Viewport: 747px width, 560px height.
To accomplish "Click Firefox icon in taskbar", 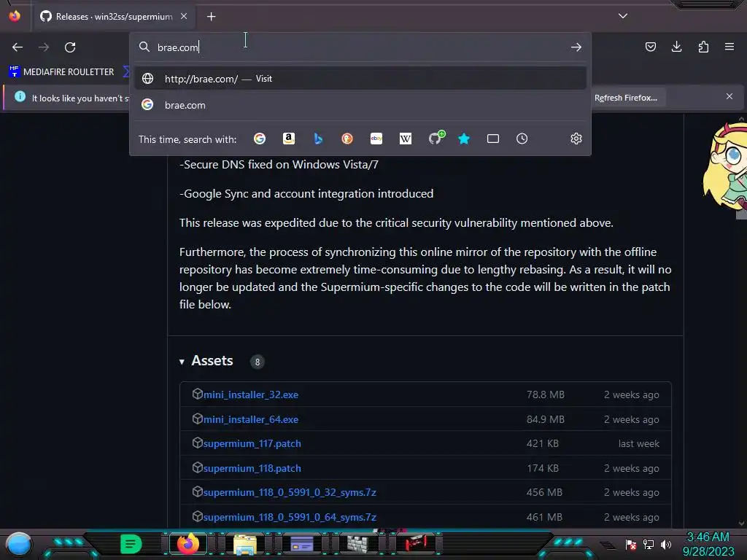I will [188, 544].
